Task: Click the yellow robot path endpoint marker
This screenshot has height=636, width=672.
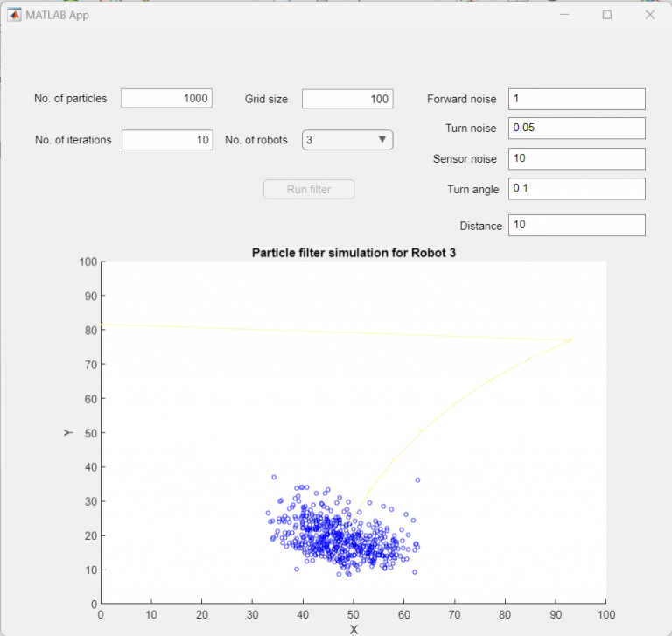Action: click(570, 339)
